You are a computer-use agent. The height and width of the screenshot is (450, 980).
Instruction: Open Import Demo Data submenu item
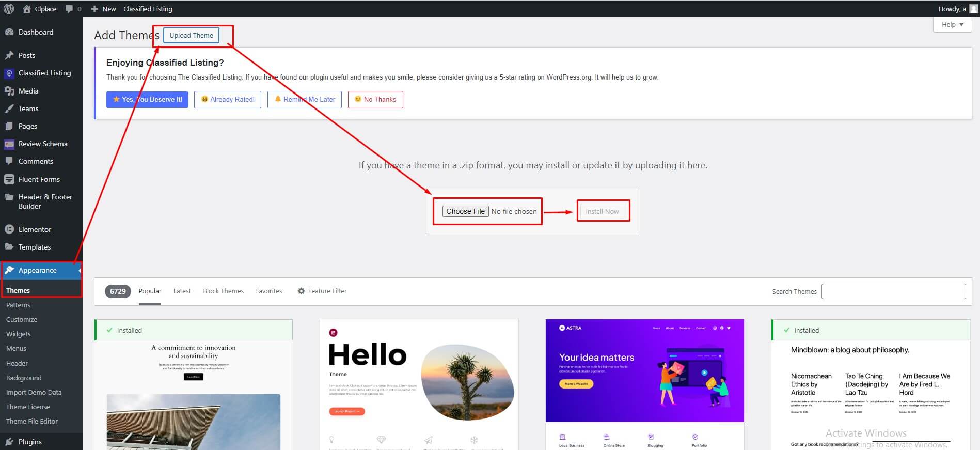coord(34,392)
